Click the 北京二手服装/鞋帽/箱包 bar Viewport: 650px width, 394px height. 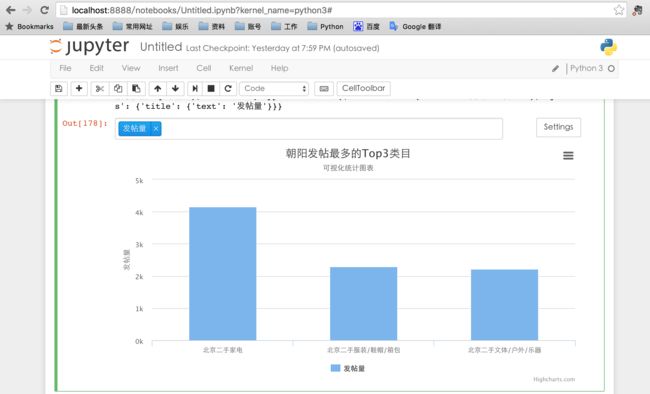[364, 304]
